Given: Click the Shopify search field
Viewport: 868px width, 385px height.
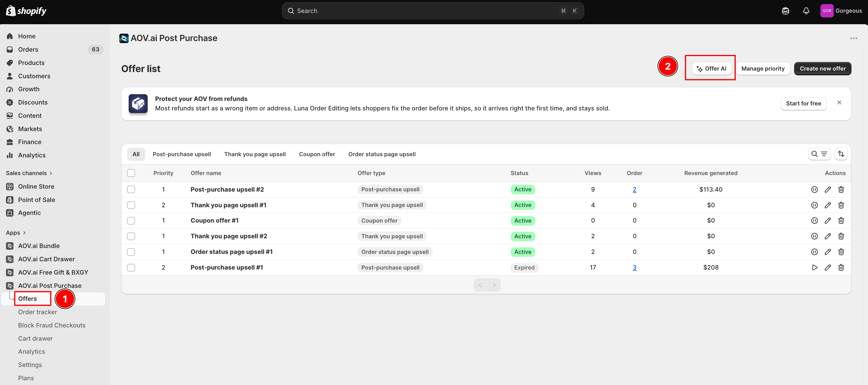Looking at the screenshot, I should [x=433, y=11].
